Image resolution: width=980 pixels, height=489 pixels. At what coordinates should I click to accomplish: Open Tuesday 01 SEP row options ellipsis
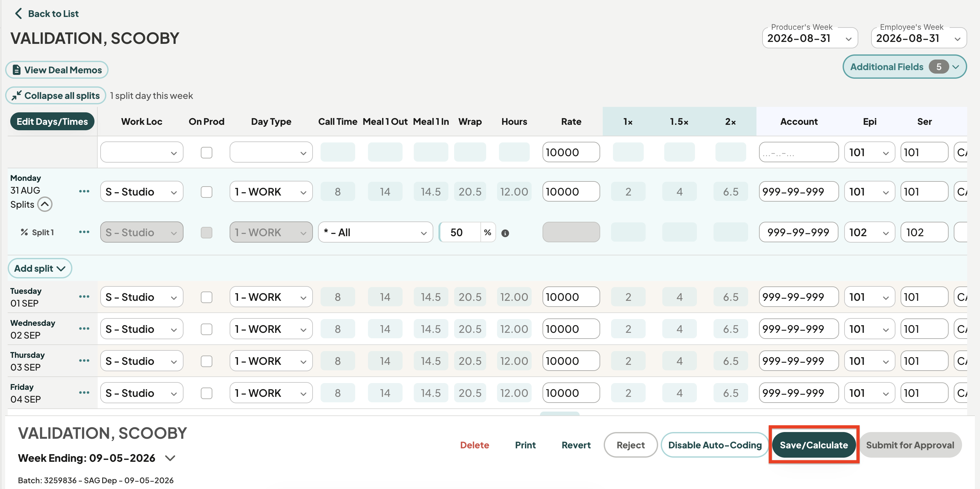click(84, 296)
